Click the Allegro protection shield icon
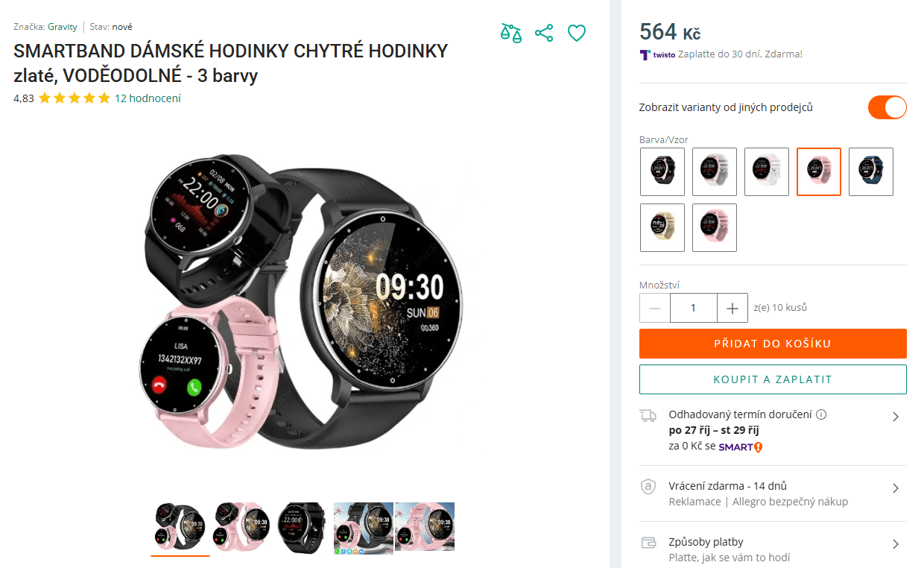The image size is (924, 568). pos(648,487)
